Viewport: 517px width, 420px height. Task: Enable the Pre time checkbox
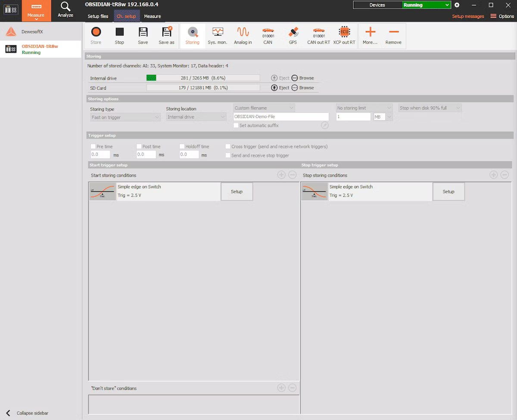(93, 146)
